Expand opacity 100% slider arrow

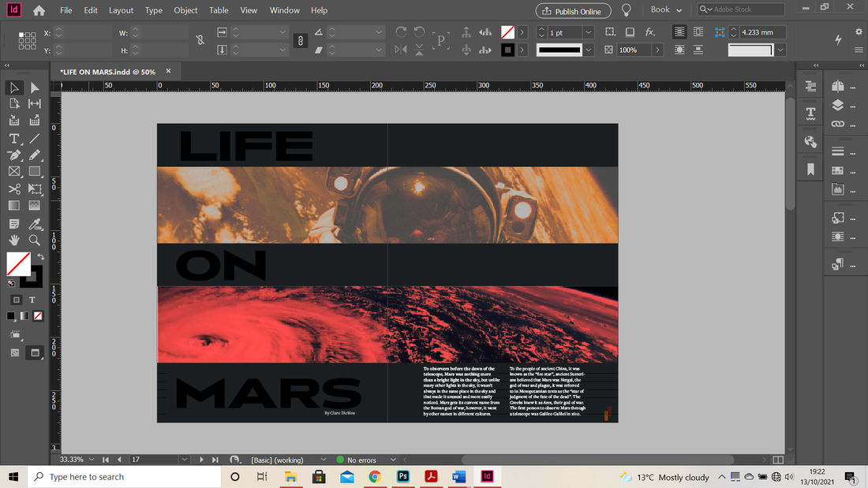tap(657, 50)
